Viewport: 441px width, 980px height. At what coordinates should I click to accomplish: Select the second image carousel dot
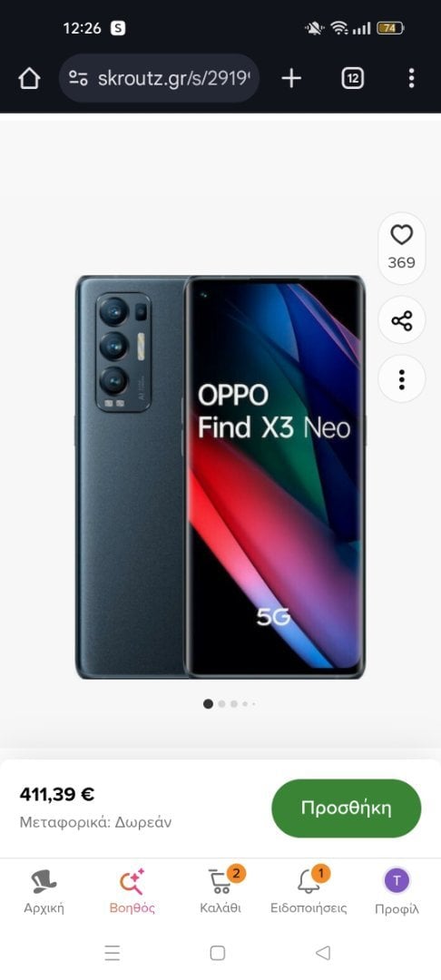click(x=221, y=704)
